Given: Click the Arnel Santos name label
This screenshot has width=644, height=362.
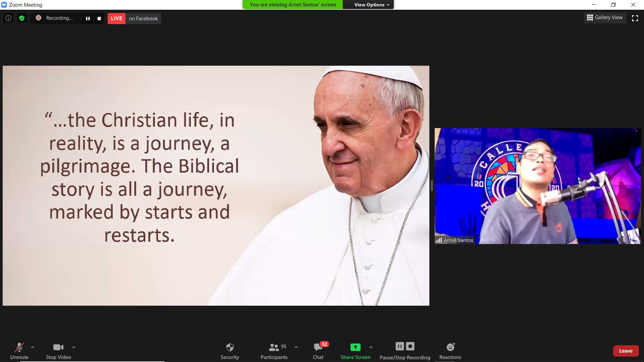Looking at the screenshot, I should tap(459, 240).
